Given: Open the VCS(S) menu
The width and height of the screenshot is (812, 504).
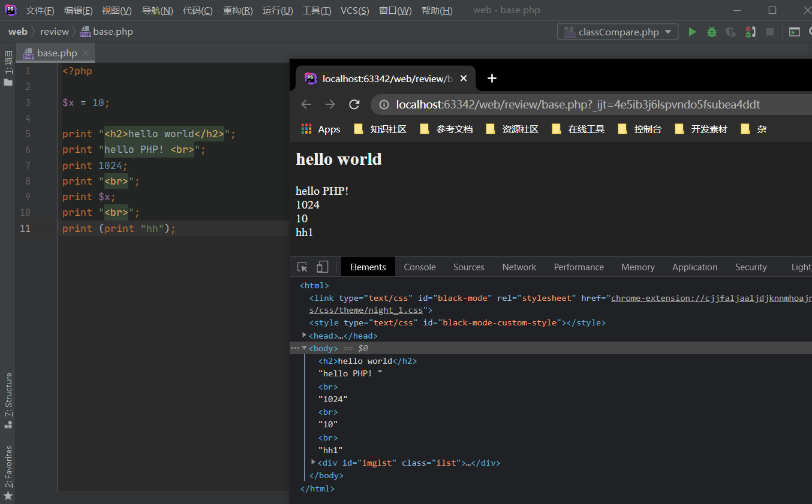Looking at the screenshot, I should [x=355, y=11].
